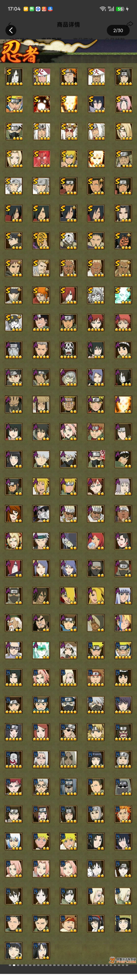Tap the 忍者 banner heading
This screenshot has width=137, height=980.
(19, 52)
